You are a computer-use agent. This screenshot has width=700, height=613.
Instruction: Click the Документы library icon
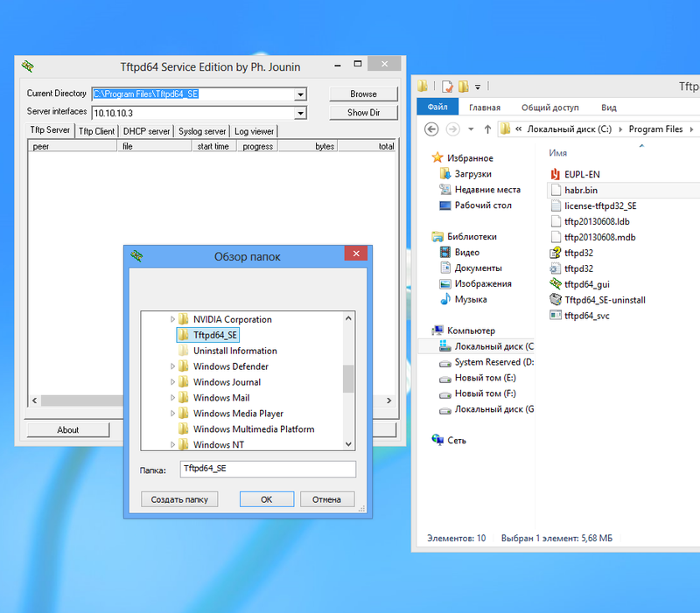445,268
